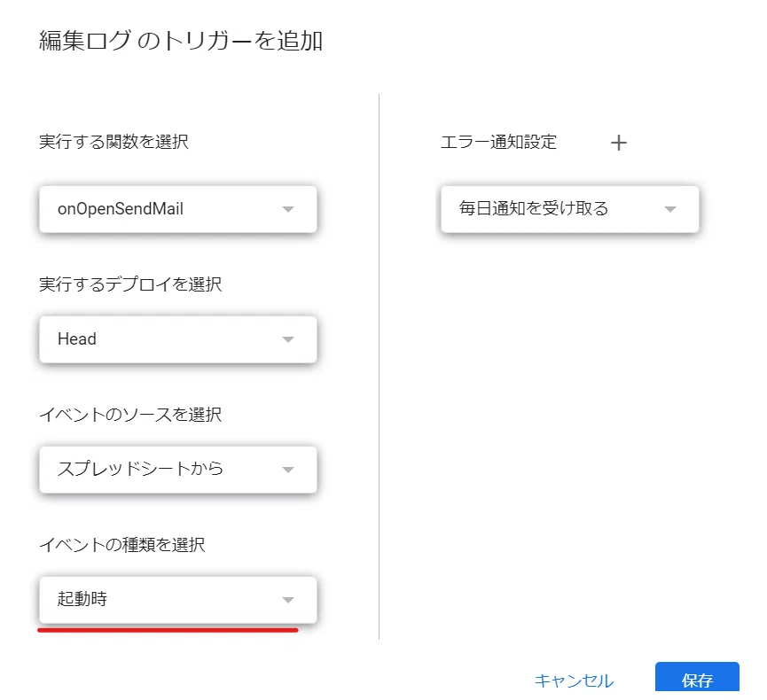Click the キャンセル link
This screenshot has height=700, width=767.
click(x=574, y=681)
